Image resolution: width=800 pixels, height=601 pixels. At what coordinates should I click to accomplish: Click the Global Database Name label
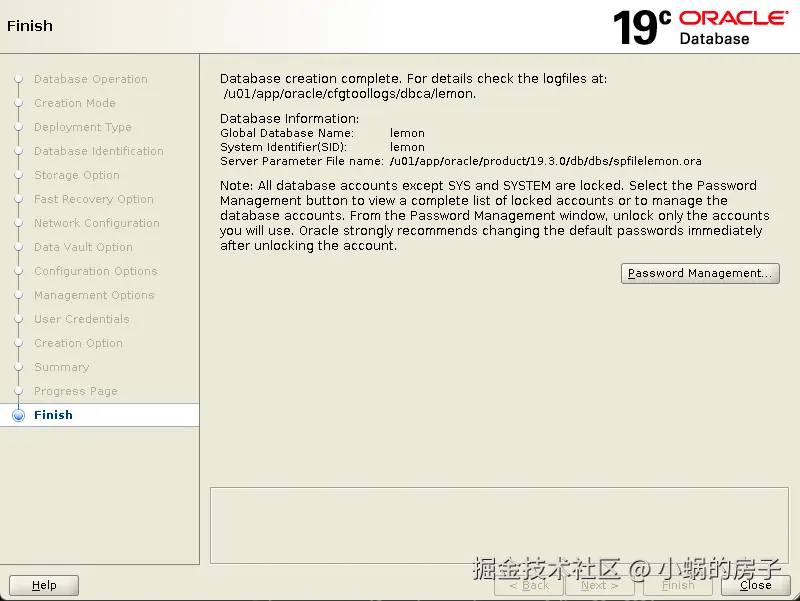(287, 133)
